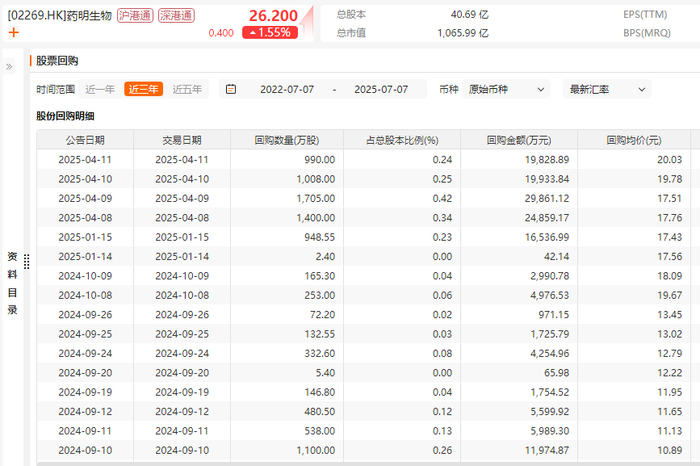
Task: Click total shares value 40.69 亿
Action: pos(470,14)
